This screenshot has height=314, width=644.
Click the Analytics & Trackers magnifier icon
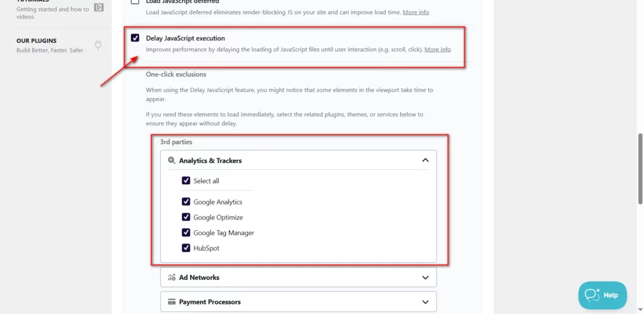click(x=172, y=160)
